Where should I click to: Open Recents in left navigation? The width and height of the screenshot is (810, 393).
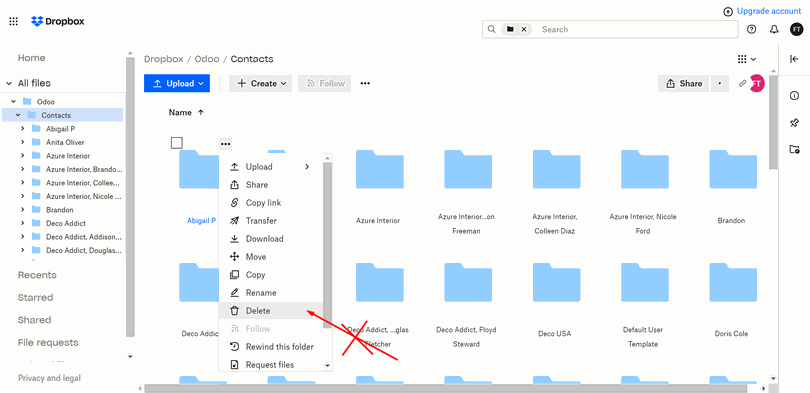click(37, 275)
